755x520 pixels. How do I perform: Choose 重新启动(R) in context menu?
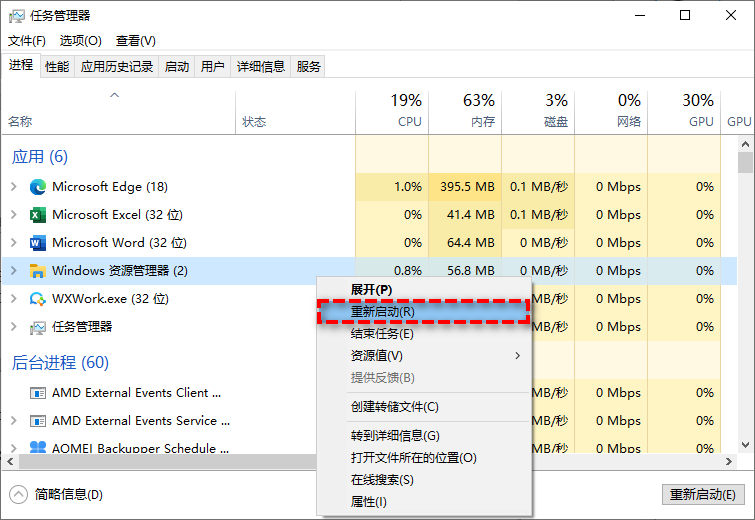point(424,312)
